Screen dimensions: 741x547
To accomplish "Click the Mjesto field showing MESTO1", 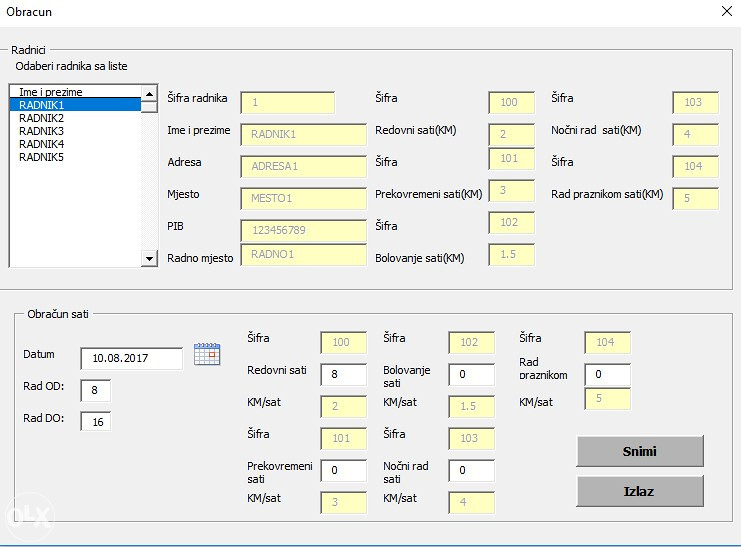I will (x=303, y=199).
